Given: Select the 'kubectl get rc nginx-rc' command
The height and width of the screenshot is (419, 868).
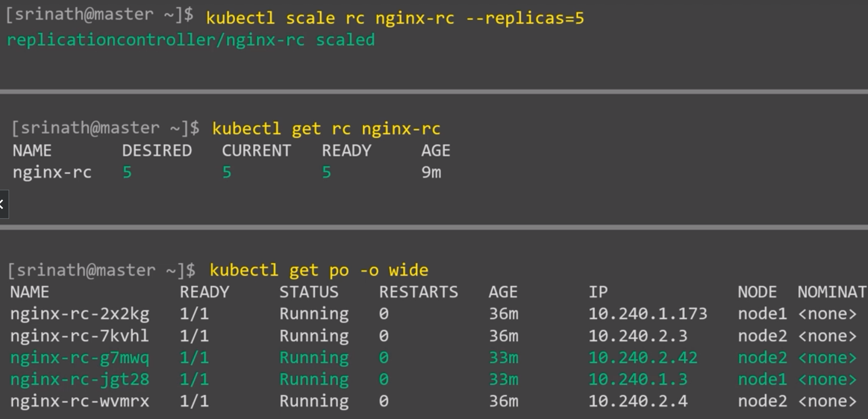Looking at the screenshot, I should (326, 129).
